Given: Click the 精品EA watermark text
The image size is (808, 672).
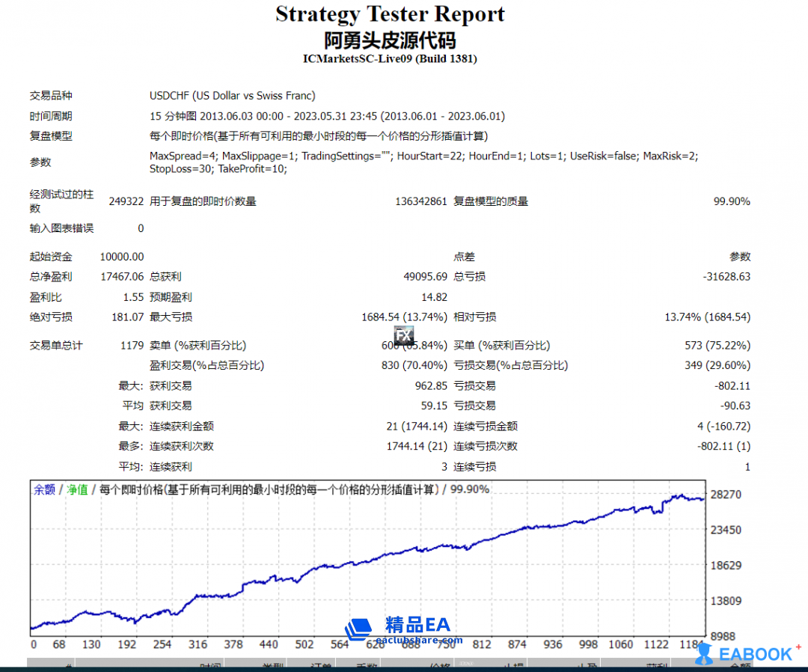Looking at the screenshot, I should click(418, 625).
